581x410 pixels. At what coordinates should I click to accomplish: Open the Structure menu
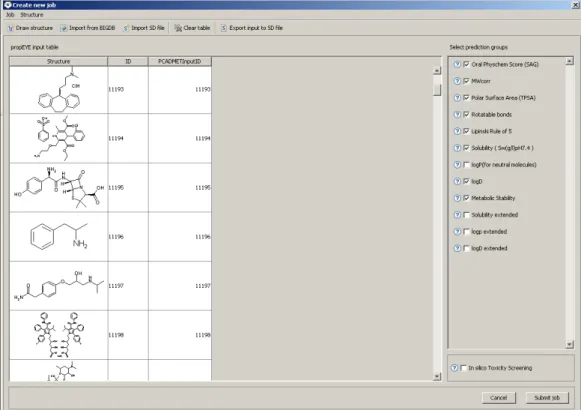(31, 15)
